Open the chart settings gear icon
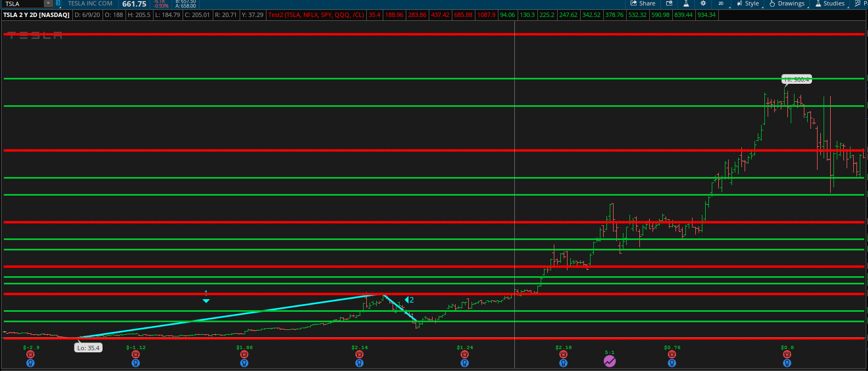868x371 pixels. (x=703, y=3)
